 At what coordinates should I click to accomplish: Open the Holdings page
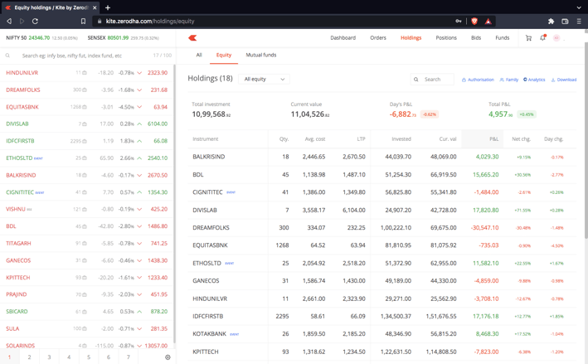pyautogui.click(x=411, y=38)
